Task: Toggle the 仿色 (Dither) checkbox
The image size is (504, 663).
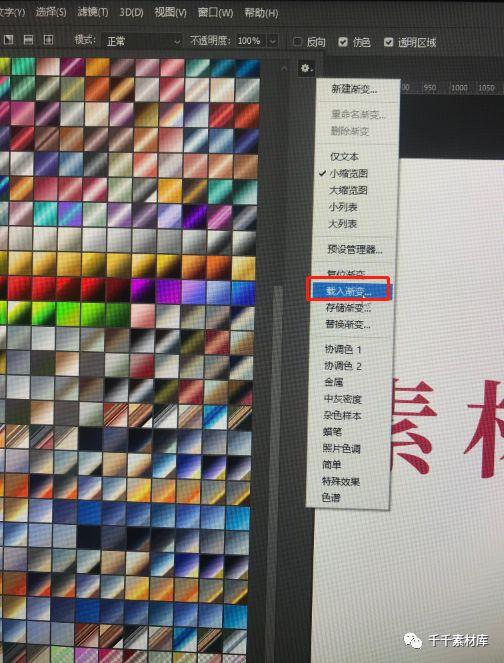Action: 342,41
